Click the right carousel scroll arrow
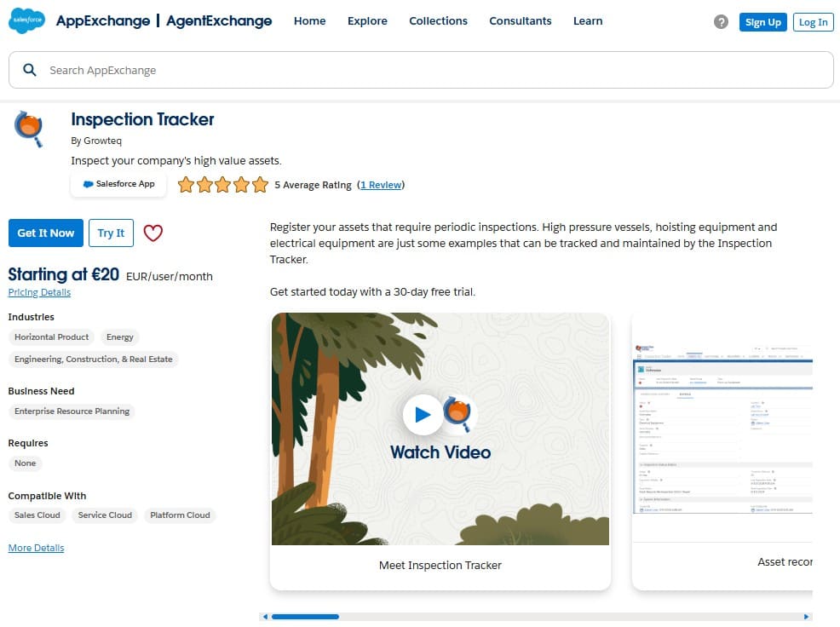Screen dimensions: 840x627 point(806,617)
